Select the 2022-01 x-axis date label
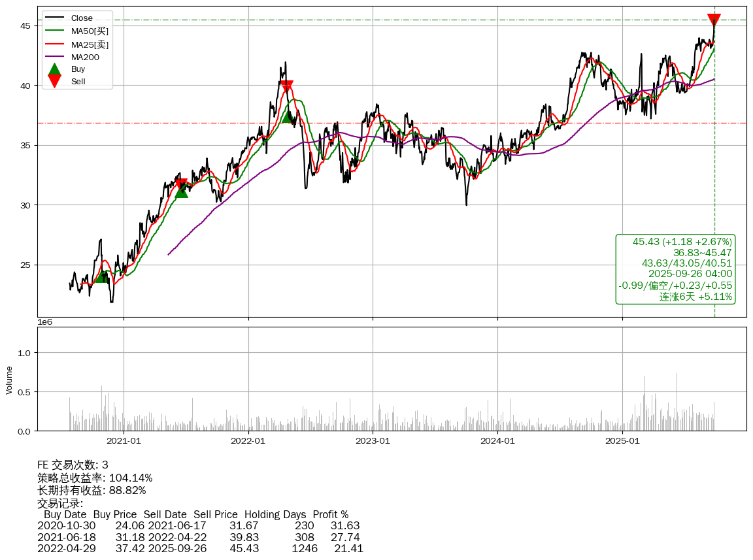The width and height of the screenshot is (753, 560). [x=248, y=441]
